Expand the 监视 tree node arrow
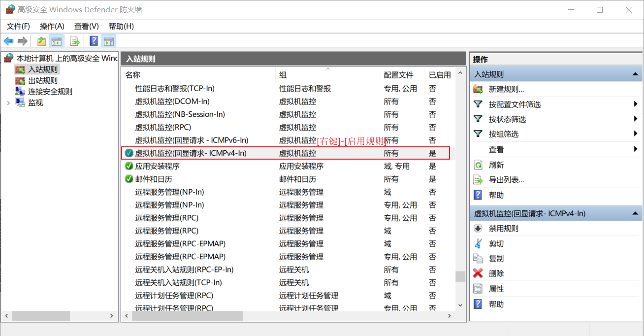Viewport: 644px width, 336px height. (8, 102)
